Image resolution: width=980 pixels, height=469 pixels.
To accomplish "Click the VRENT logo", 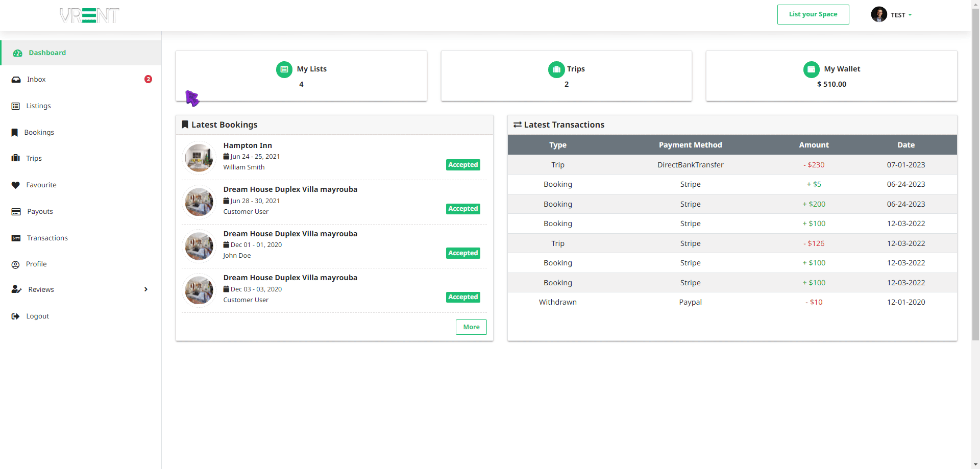I will point(89,15).
